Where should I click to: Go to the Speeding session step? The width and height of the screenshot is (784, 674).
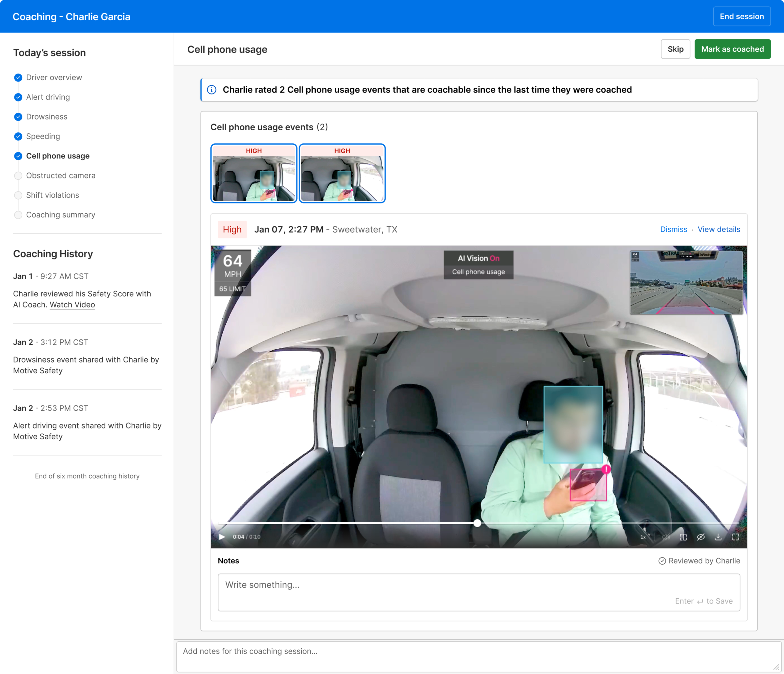(x=43, y=136)
